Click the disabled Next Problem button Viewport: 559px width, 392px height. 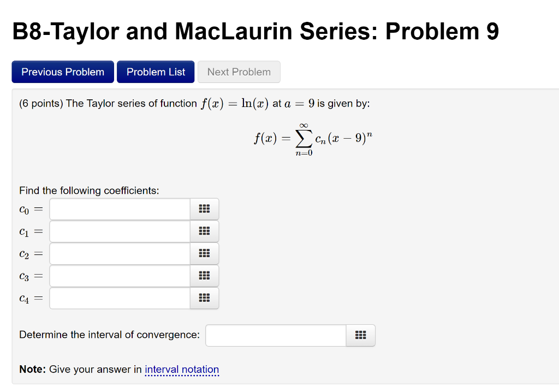239,72
